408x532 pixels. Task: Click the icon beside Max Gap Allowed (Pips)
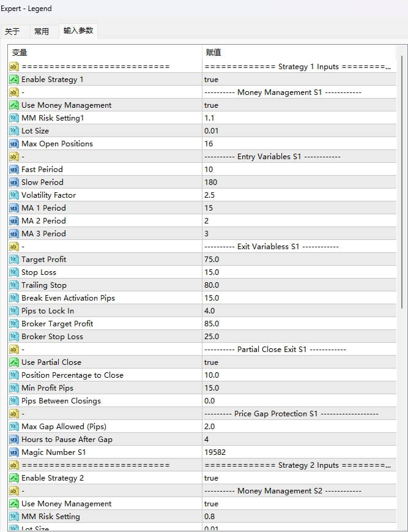coord(14,427)
